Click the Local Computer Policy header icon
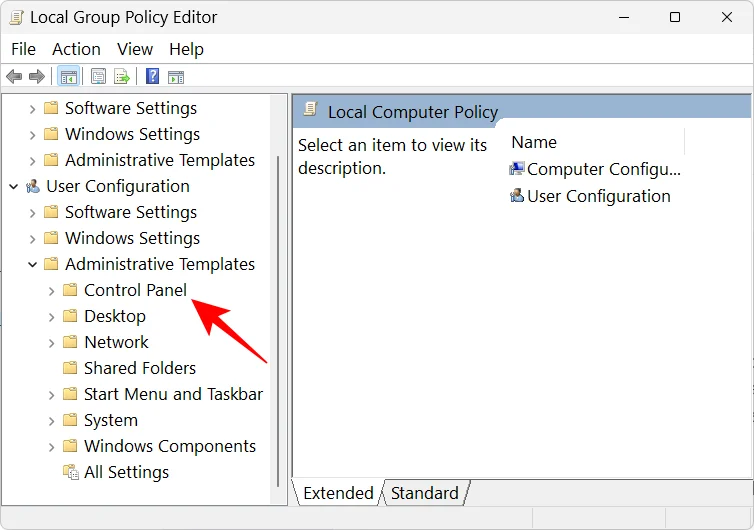The width and height of the screenshot is (754, 530). pyautogui.click(x=310, y=110)
